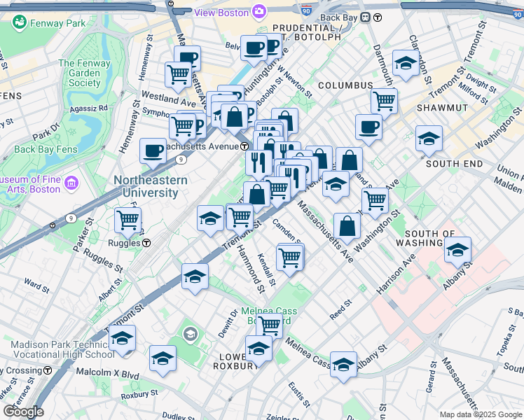Click the I-90 highway shield near View Boston
524x420 pixels.
coord(306,10)
